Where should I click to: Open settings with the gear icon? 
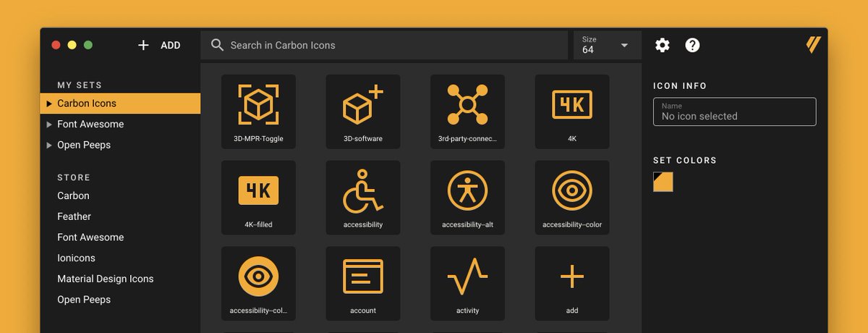tap(663, 45)
